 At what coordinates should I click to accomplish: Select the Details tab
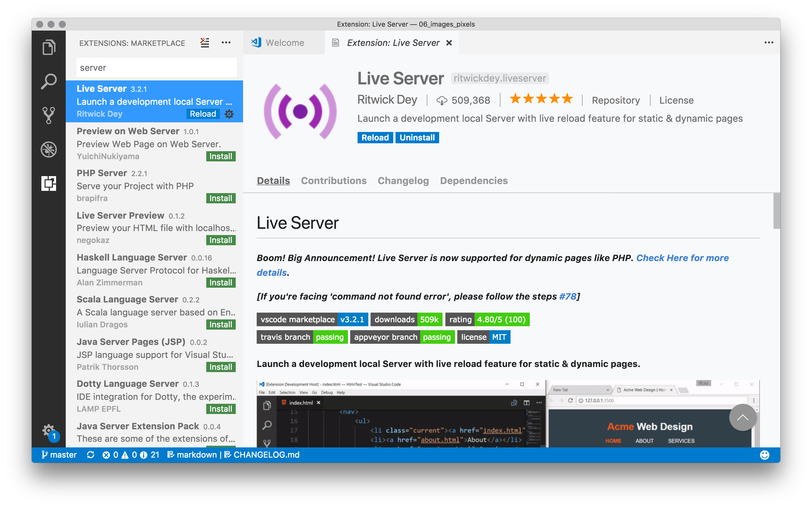coord(273,181)
